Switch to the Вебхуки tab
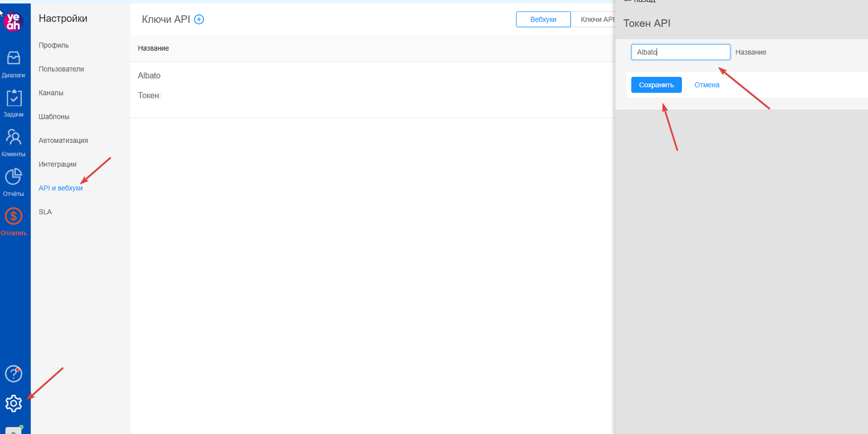The image size is (868, 434). (543, 20)
